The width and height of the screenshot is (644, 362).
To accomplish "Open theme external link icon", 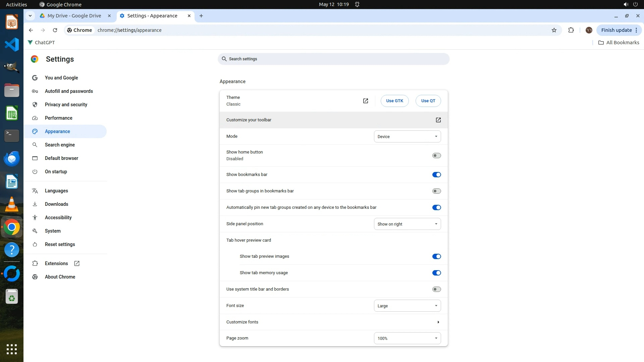I will coord(366,101).
